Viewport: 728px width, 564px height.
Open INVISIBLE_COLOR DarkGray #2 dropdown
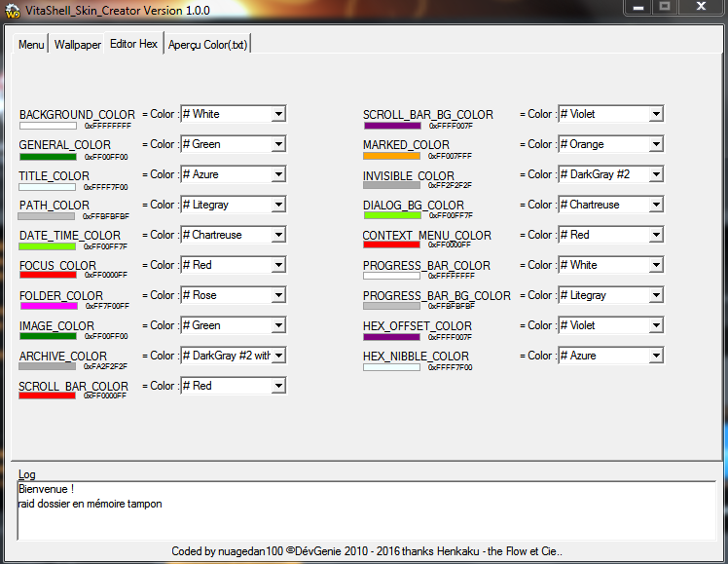tap(656, 174)
